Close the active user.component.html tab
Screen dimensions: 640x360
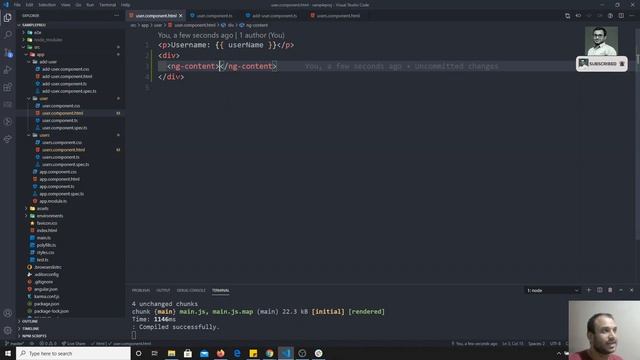tap(181, 16)
